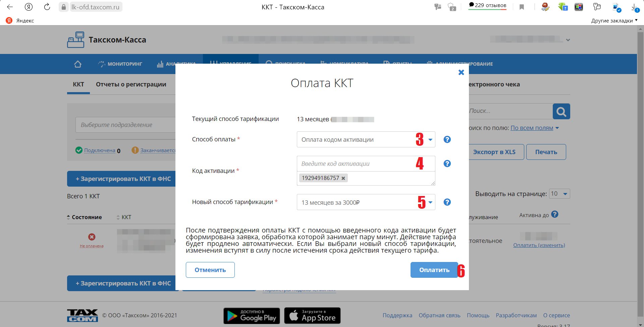Click the Отменить button
The height and width of the screenshot is (327, 644).
click(210, 270)
